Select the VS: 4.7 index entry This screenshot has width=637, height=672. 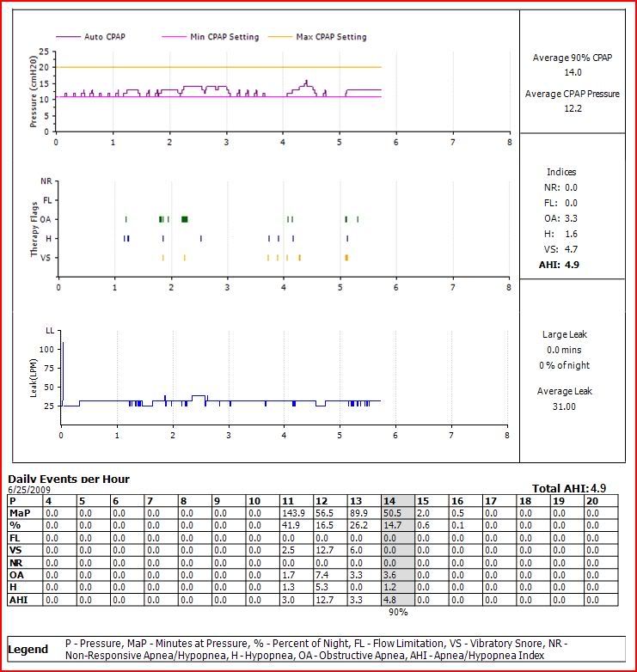(x=561, y=249)
